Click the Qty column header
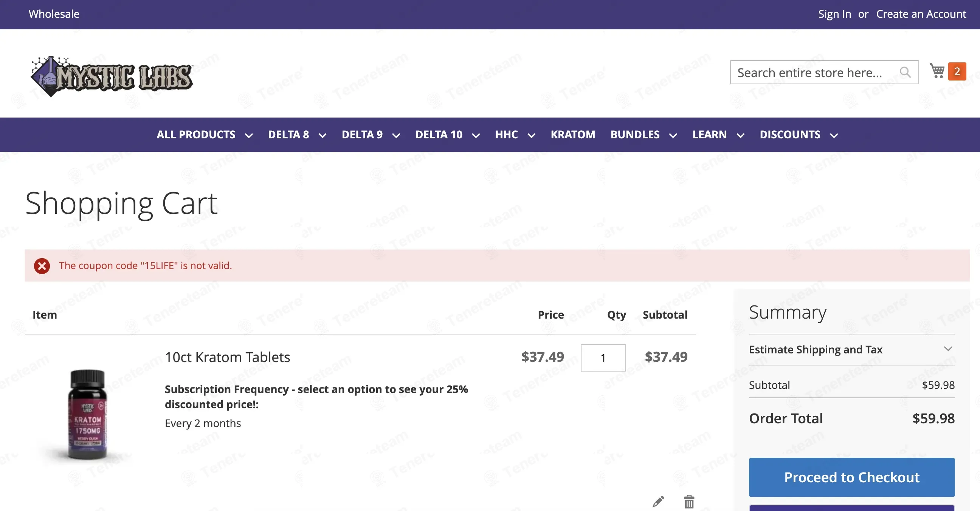This screenshot has width=980, height=511. click(616, 316)
